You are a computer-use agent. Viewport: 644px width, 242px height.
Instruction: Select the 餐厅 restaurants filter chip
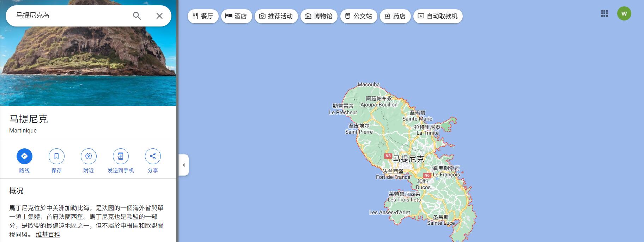pyautogui.click(x=203, y=16)
